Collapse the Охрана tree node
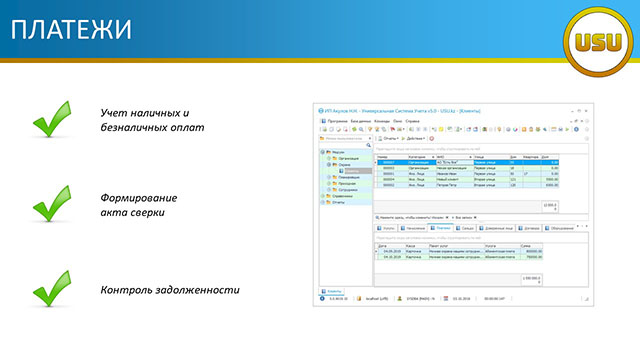Image resolution: width=640 pixels, height=360 pixels. 329,164
